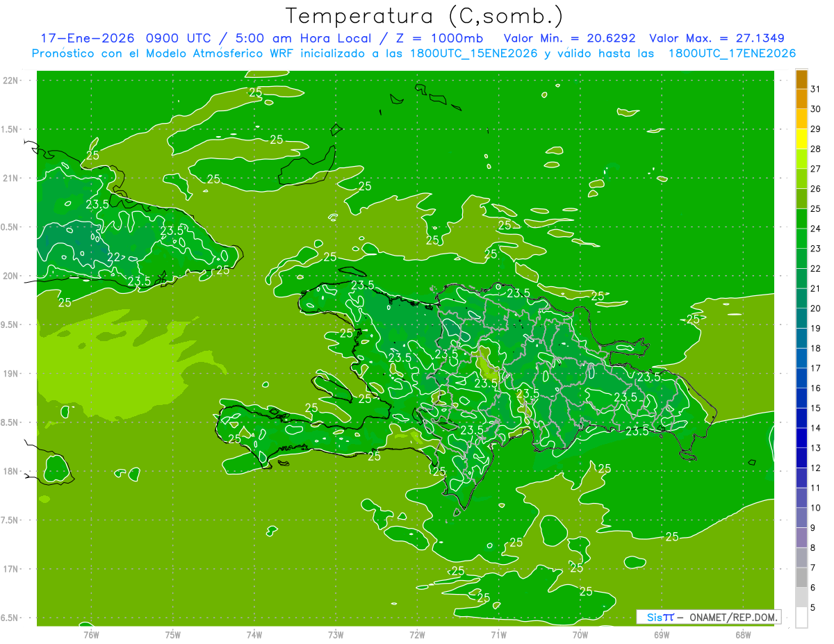Image resolution: width=834 pixels, height=644 pixels.
Task: Click the "73W" longitude axis label
Action: pos(336,634)
